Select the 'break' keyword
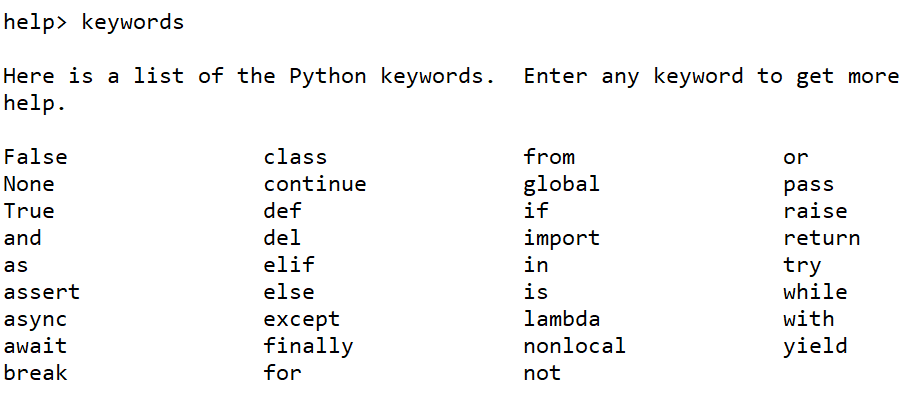This screenshot has width=913, height=394. (x=36, y=372)
